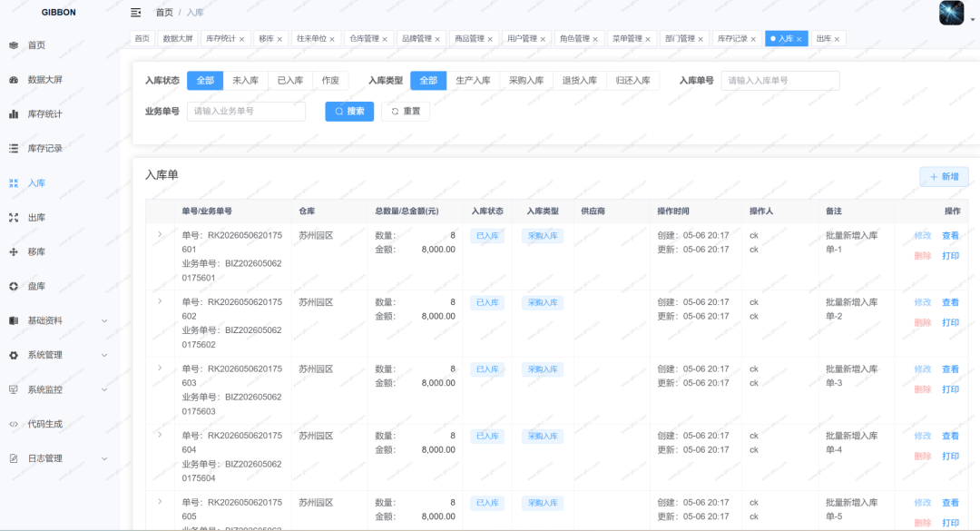Open the user avatar menu

coord(951,13)
